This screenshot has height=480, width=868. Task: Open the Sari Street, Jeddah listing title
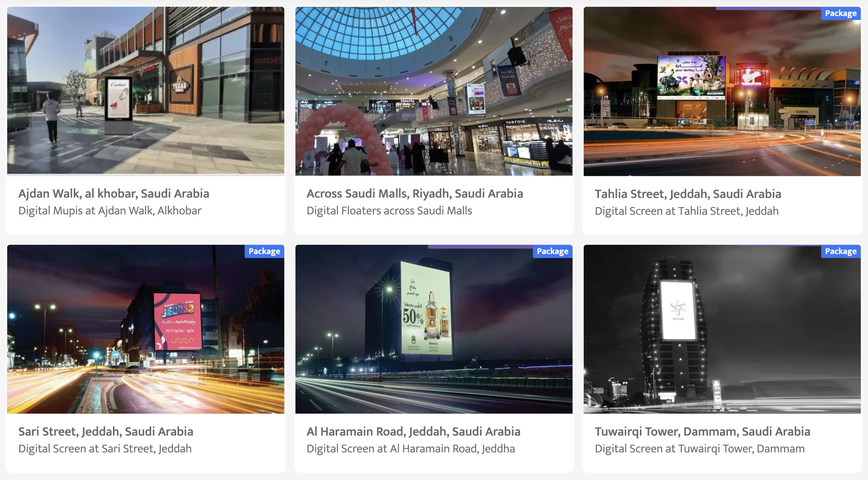106,432
